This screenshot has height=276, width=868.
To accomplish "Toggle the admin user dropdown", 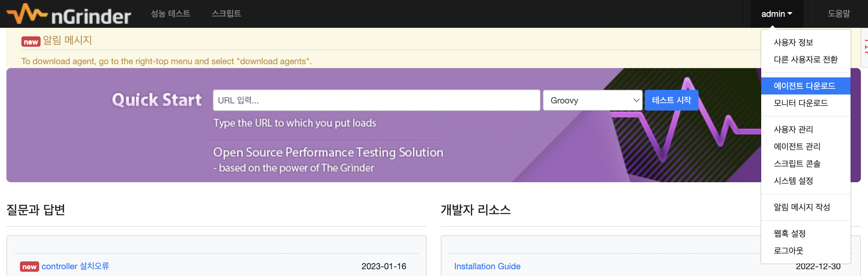I will pos(777,14).
